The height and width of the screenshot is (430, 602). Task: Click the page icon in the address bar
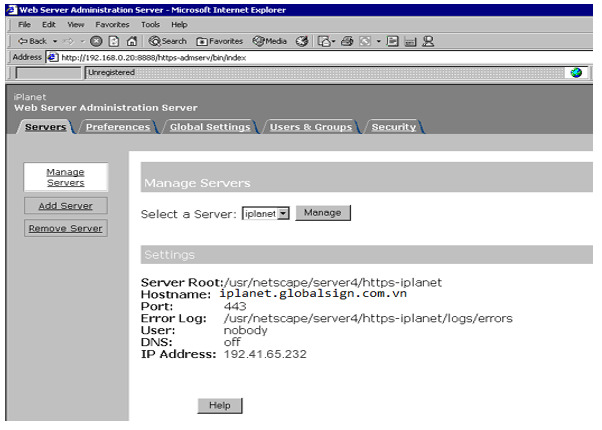[53, 57]
